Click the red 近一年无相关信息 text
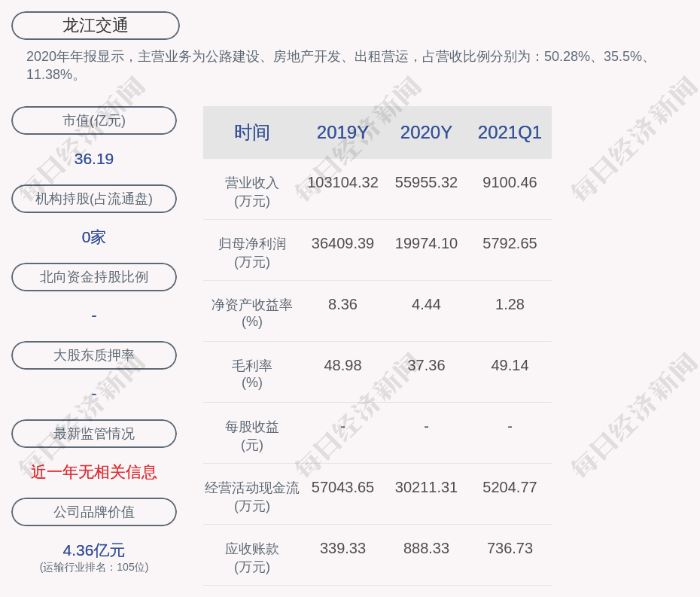This screenshot has height=597, width=700. click(x=94, y=472)
